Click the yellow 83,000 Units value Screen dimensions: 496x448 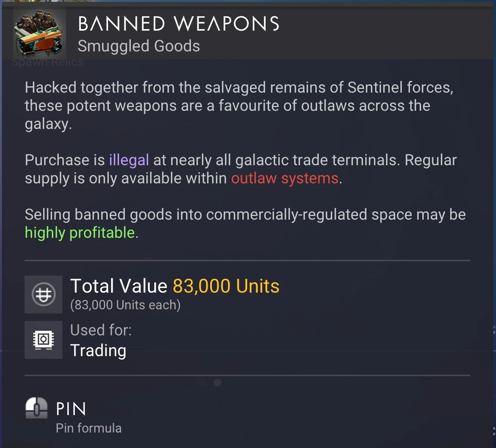(x=226, y=286)
